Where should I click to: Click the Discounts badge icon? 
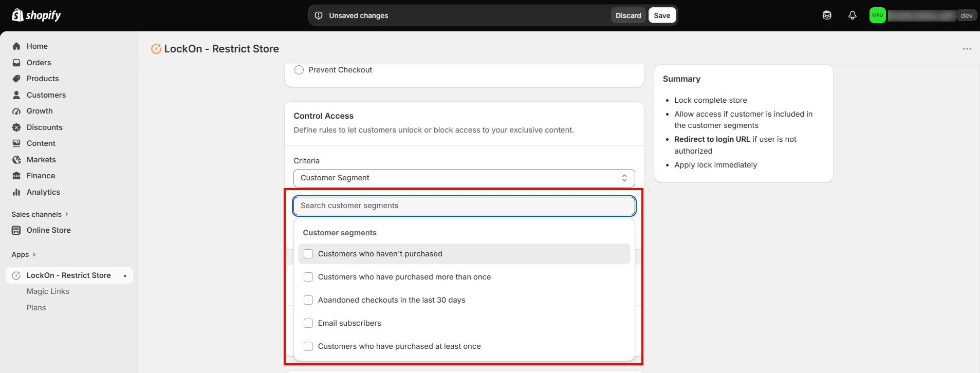pyautogui.click(x=16, y=127)
